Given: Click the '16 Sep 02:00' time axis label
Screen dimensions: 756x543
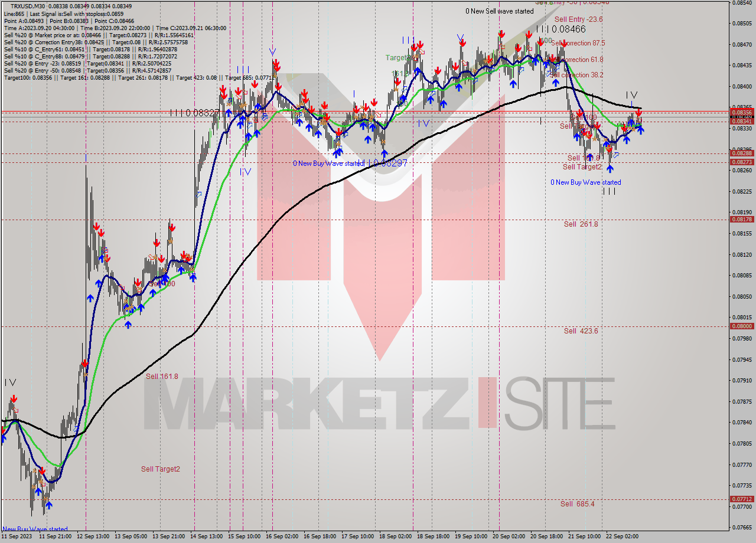Looking at the screenshot, I should click(x=282, y=537).
